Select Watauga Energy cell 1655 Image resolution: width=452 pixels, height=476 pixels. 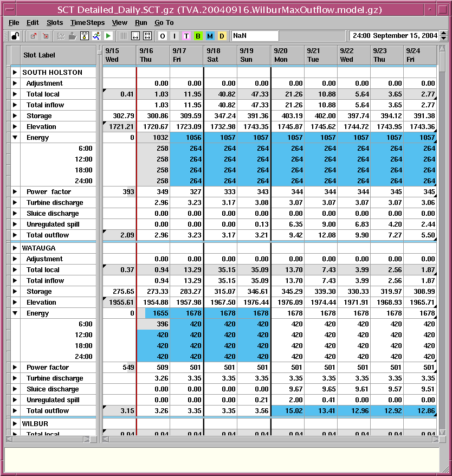(x=153, y=313)
